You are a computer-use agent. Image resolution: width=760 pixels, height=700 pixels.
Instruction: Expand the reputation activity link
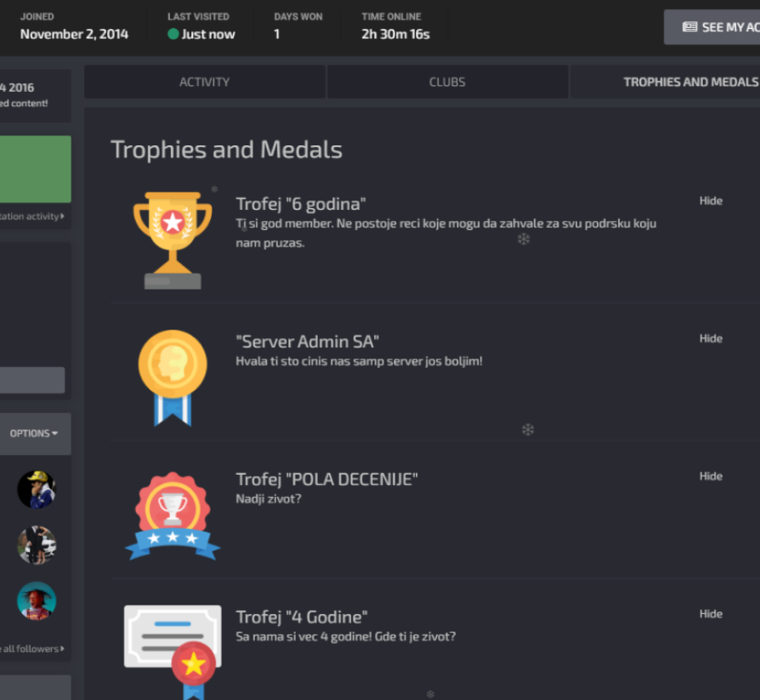coord(32,216)
